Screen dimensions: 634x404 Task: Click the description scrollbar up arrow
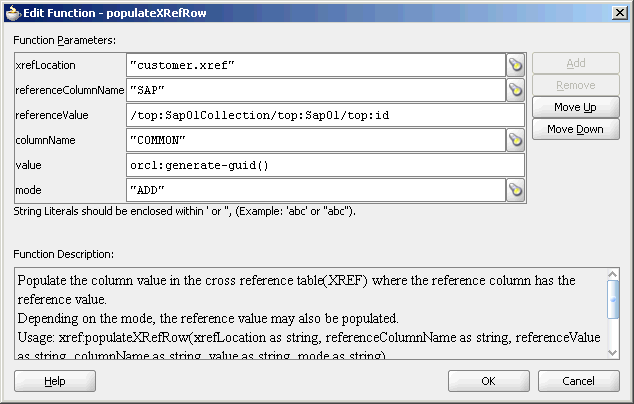coord(613,275)
